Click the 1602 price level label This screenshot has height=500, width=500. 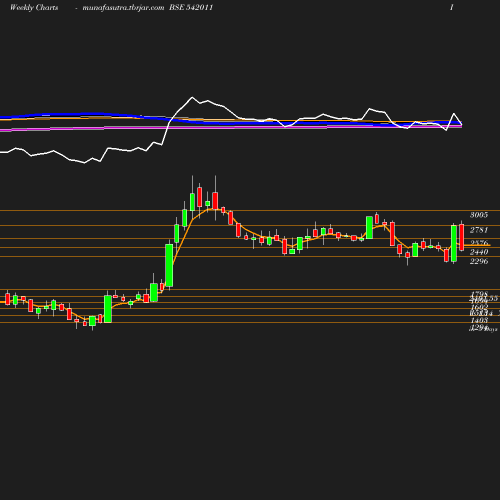479,307
